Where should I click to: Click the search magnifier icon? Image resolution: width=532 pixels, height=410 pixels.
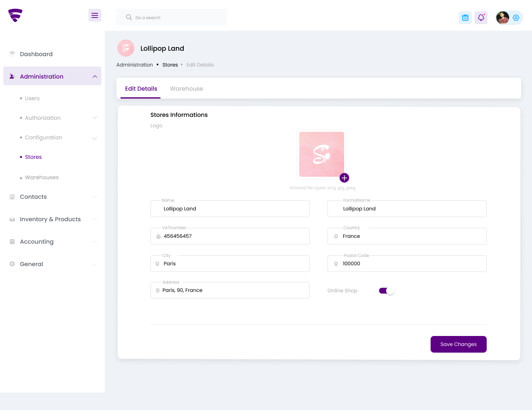[129, 17]
